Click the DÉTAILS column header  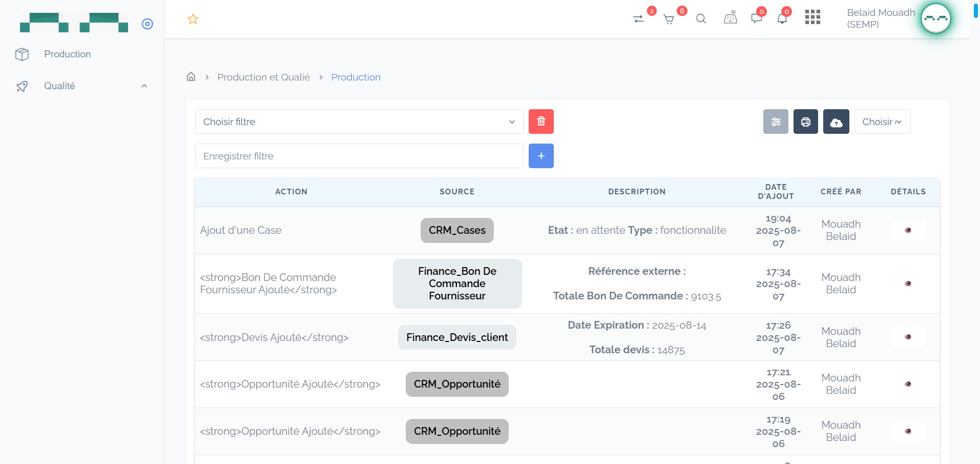click(x=908, y=192)
